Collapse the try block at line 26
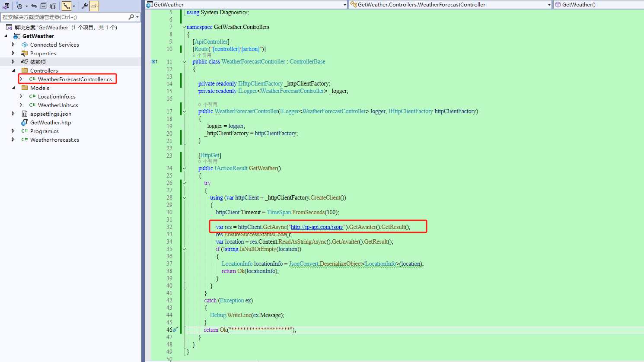 click(x=184, y=183)
